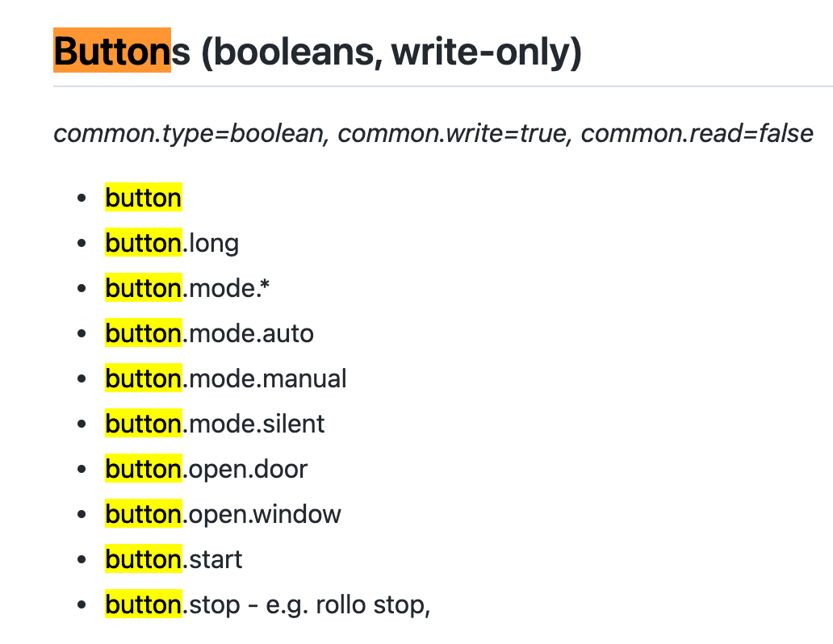The image size is (833, 644).
Task: Click the "Buttons (booleans, write-only)" heading
Action: 318,52
